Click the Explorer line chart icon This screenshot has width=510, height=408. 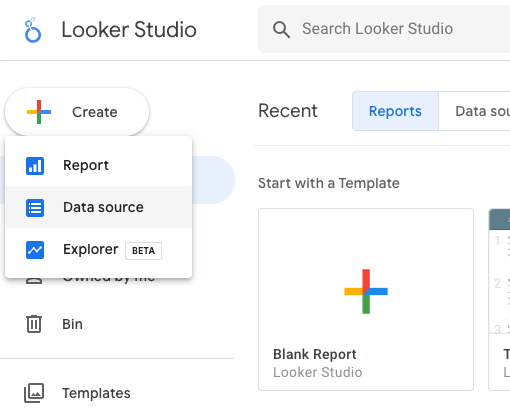(x=35, y=250)
